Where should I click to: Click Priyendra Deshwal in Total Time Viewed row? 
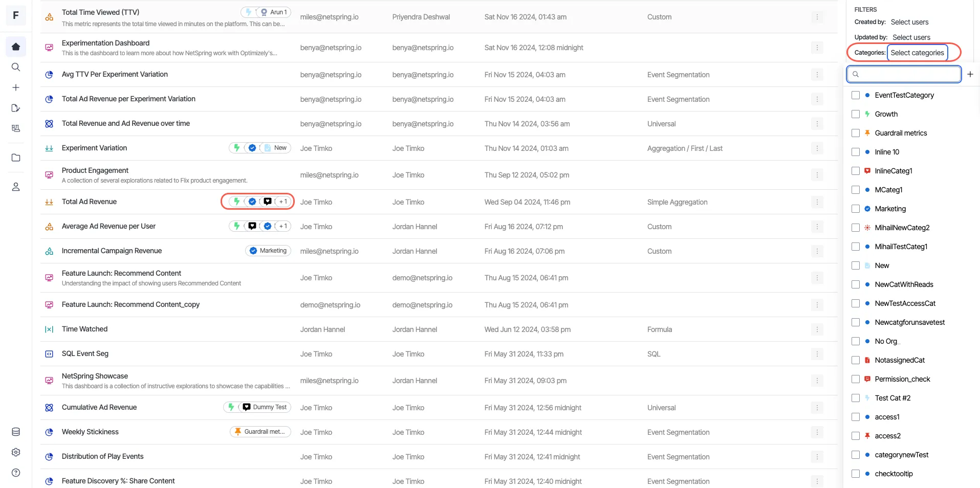coord(421,17)
